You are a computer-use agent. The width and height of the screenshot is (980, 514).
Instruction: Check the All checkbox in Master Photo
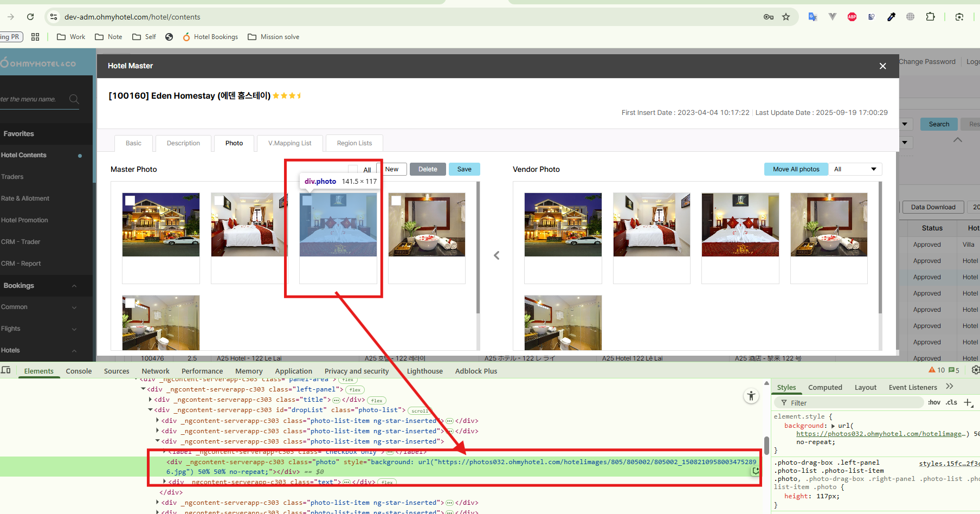tap(353, 170)
